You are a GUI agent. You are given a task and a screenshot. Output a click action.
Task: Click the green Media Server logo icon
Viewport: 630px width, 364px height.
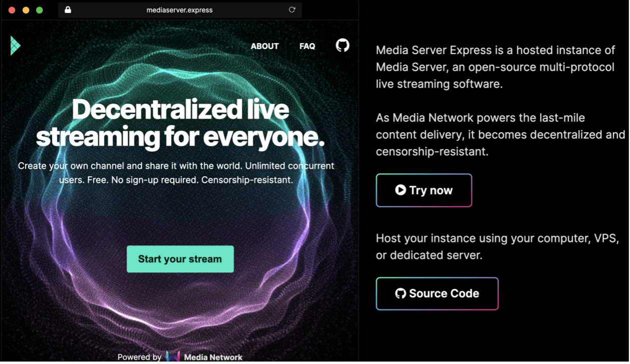15,46
